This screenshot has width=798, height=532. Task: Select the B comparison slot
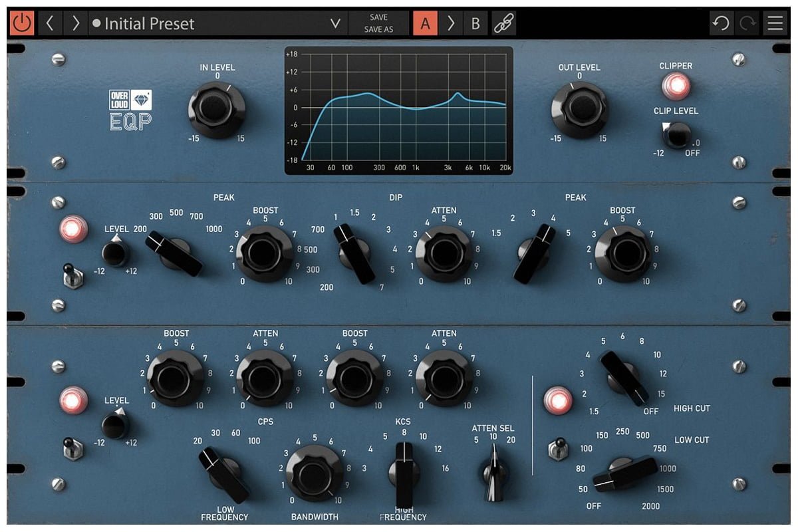pyautogui.click(x=475, y=23)
